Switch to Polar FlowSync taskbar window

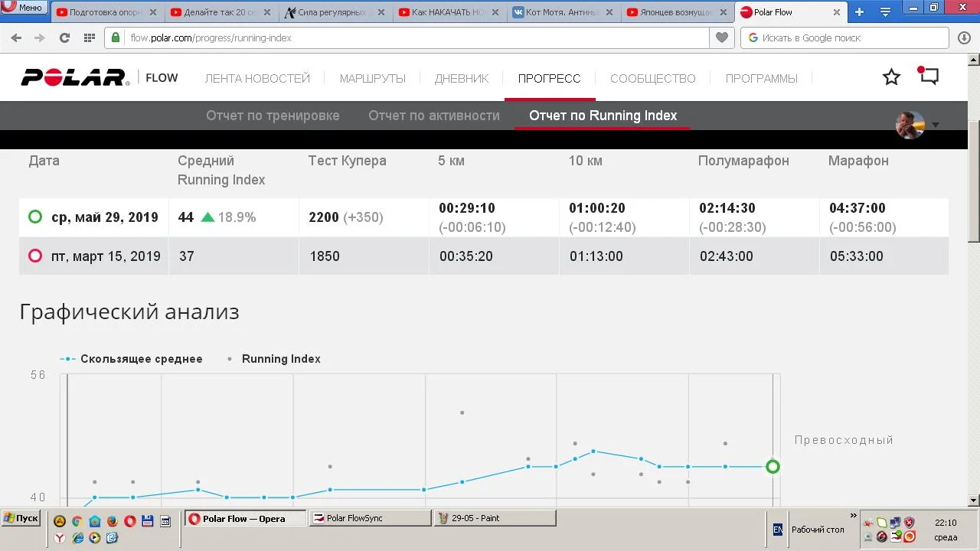371,518
